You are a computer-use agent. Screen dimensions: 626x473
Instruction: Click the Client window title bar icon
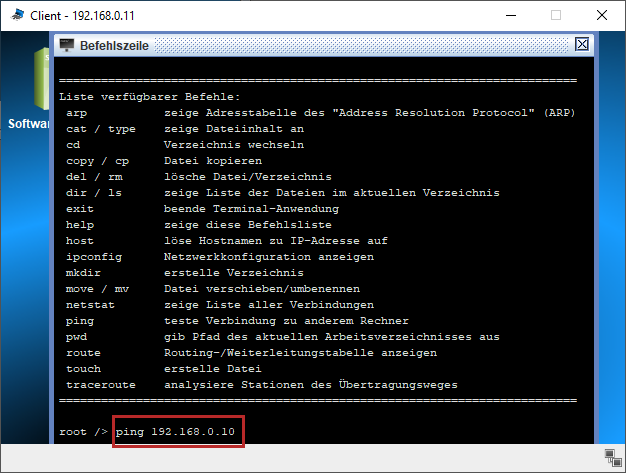tap(15, 15)
